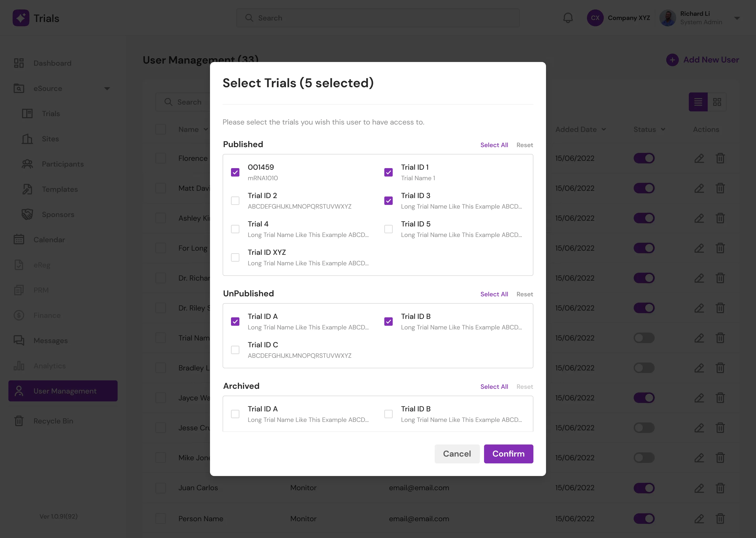
Task: Check Trial ID XYZ checkbox
Action: click(235, 257)
